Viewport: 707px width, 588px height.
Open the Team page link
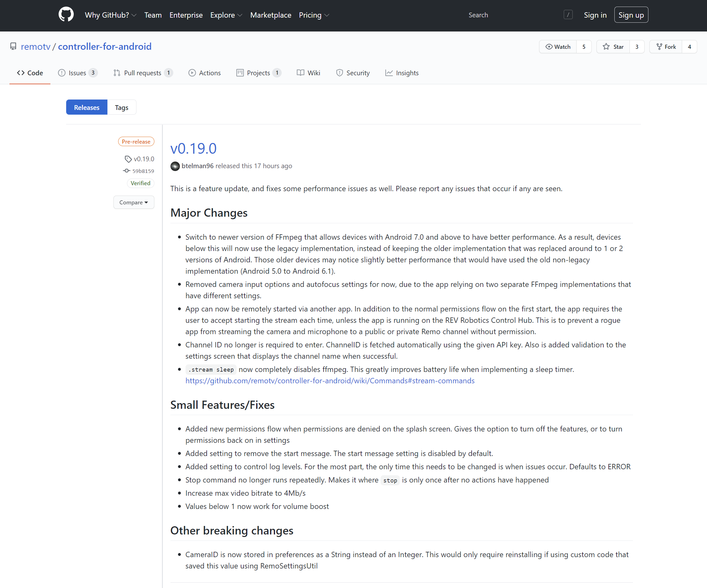[153, 15]
